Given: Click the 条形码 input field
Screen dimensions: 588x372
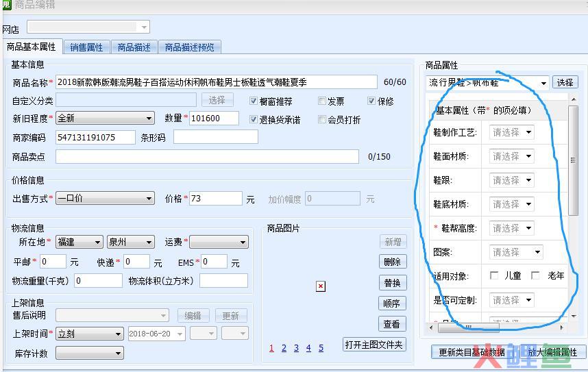Looking at the screenshot, I should [216, 137].
